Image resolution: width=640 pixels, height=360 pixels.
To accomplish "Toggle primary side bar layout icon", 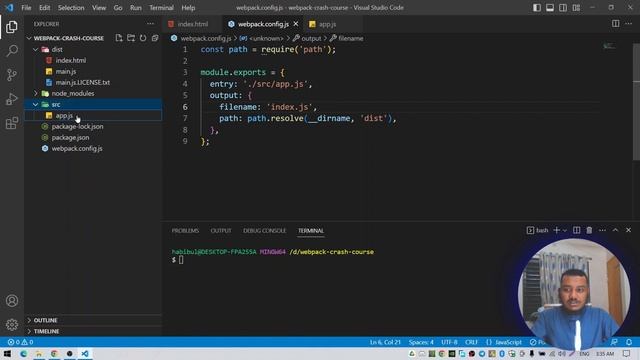I will (x=537, y=7).
